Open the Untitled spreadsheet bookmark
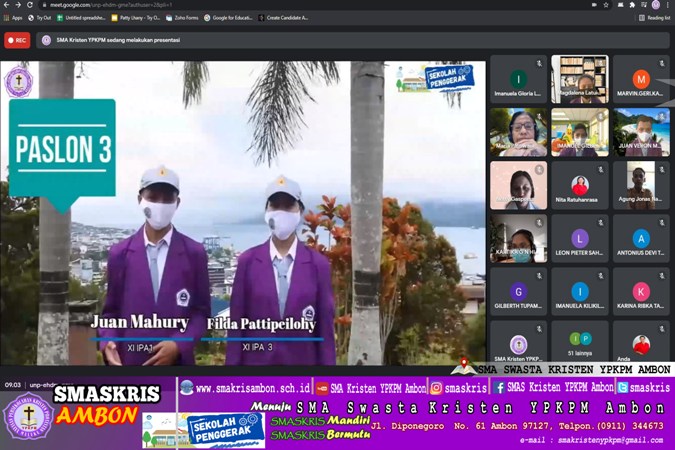675x450 pixels. click(x=81, y=18)
